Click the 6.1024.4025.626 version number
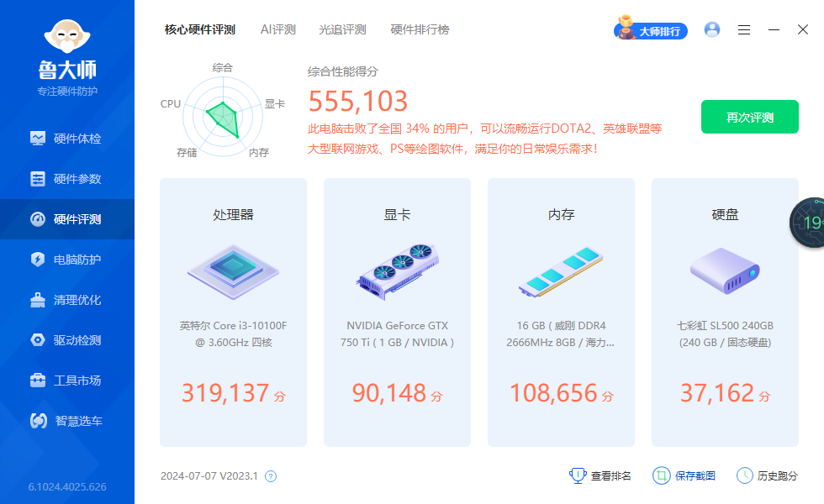Image resolution: width=824 pixels, height=504 pixels. (67, 486)
